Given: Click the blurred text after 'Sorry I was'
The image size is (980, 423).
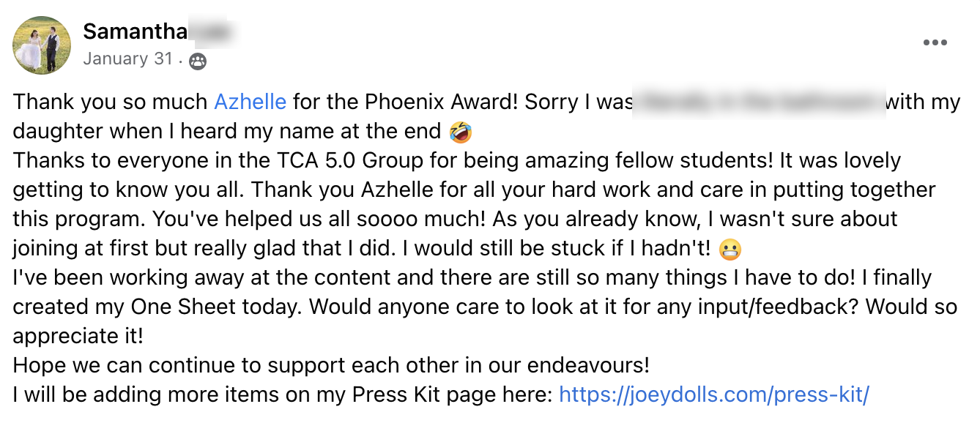Looking at the screenshot, I should pyautogui.click(x=759, y=102).
